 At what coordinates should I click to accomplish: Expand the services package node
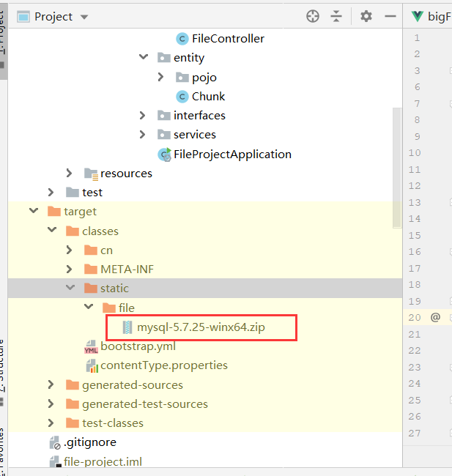tap(142, 135)
